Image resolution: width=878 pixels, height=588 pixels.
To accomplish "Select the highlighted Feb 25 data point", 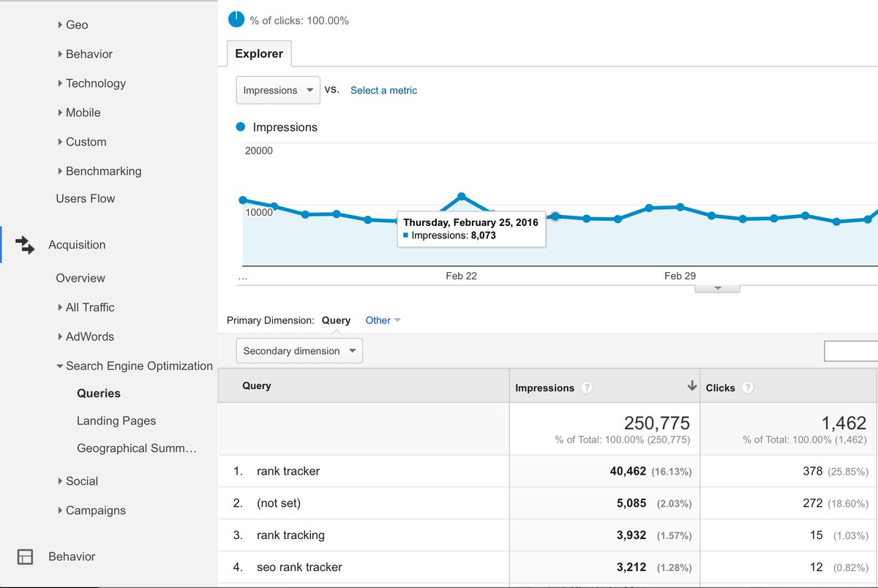I will 461,194.
